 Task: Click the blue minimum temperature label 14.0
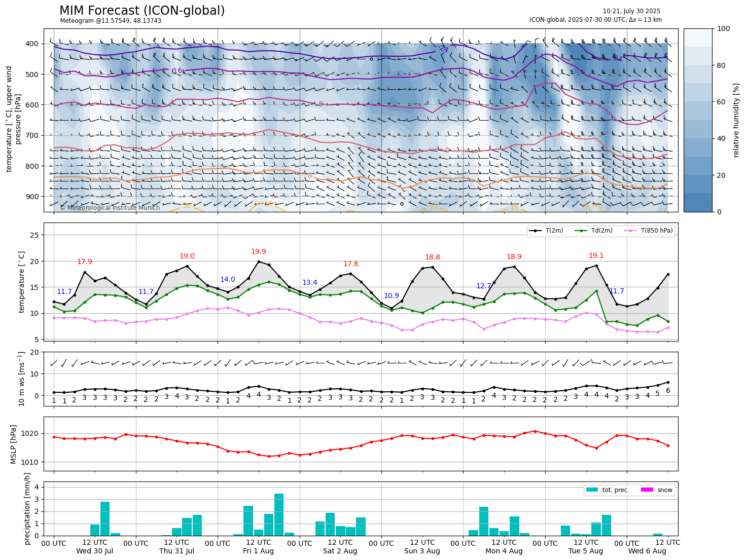(x=228, y=280)
